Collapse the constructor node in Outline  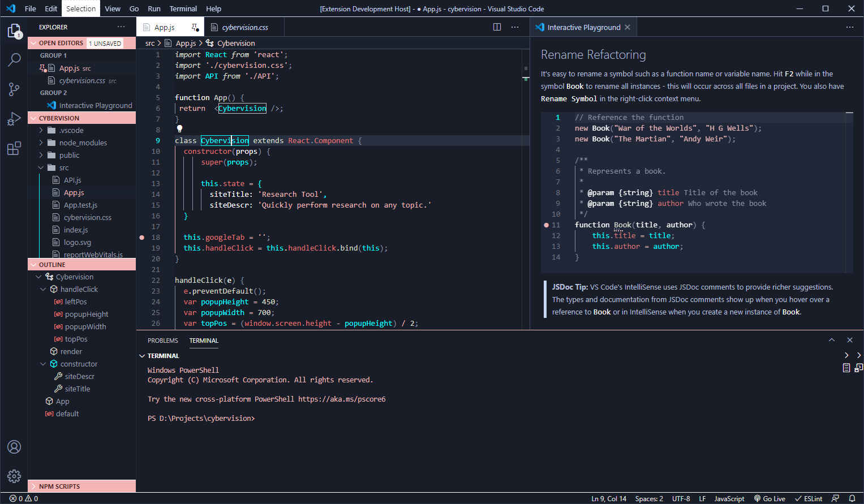coord(43,364)
